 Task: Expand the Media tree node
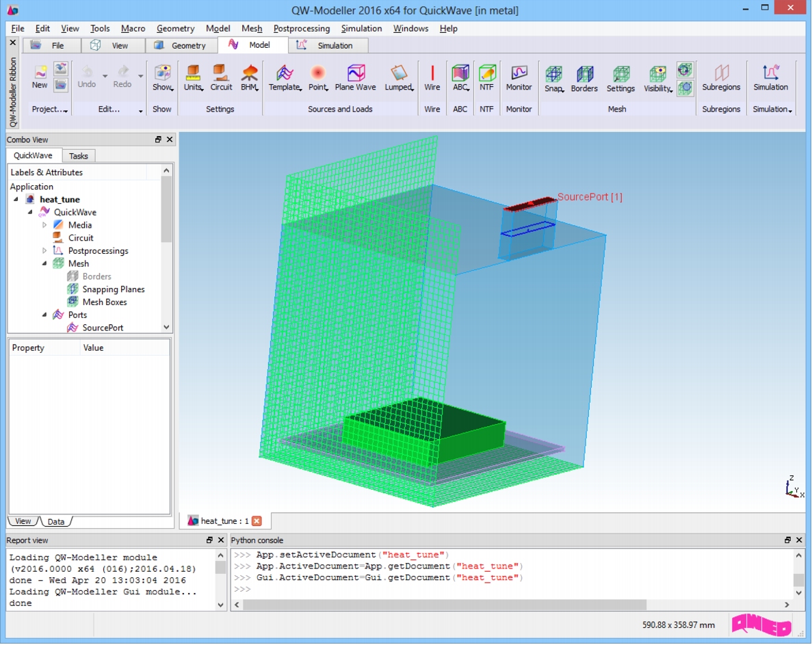coord(44,225)
